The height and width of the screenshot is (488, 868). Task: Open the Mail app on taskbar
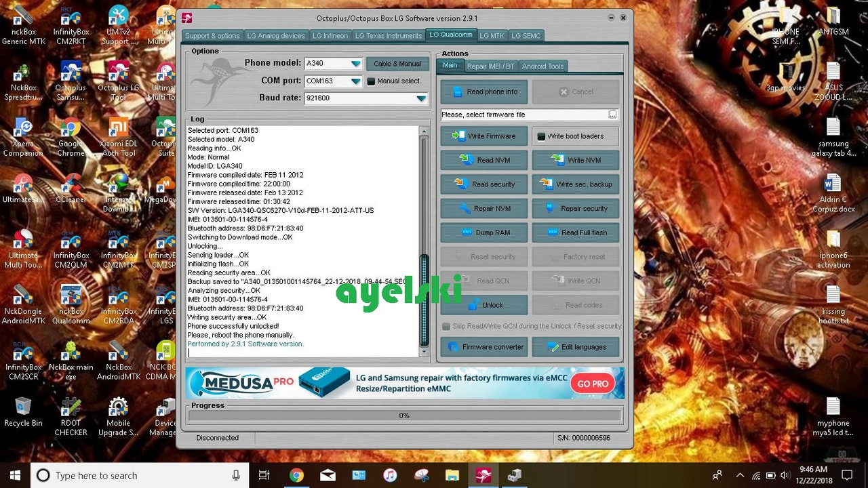point(328,475)
